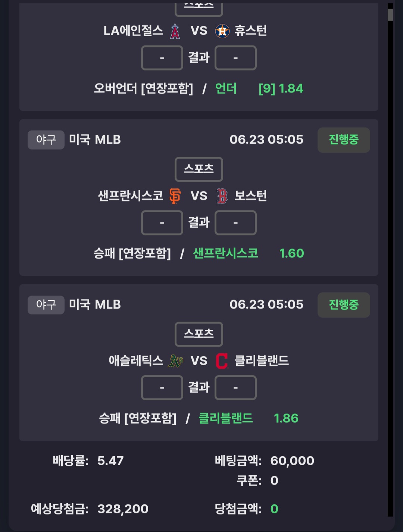
Task: Click the 당첨금액 value 0
Action: point(274,509)
